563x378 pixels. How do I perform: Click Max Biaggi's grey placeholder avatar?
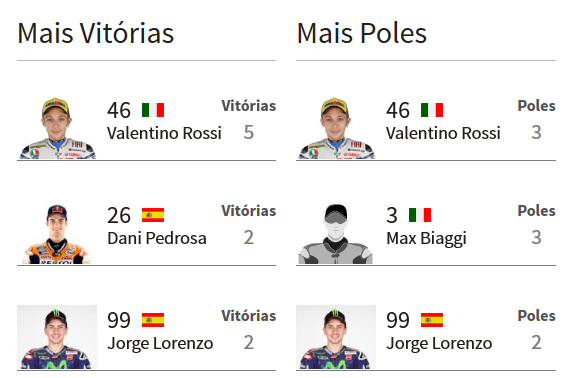coord(336,233)
